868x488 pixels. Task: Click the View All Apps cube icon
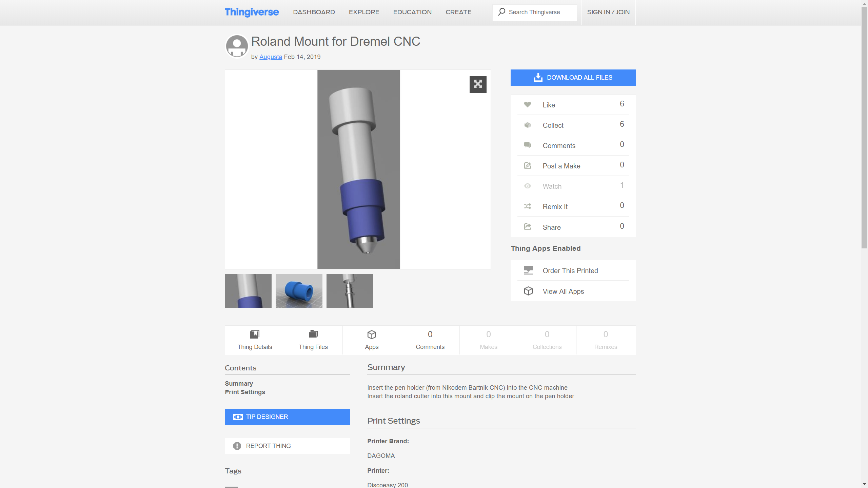(528, 291)
